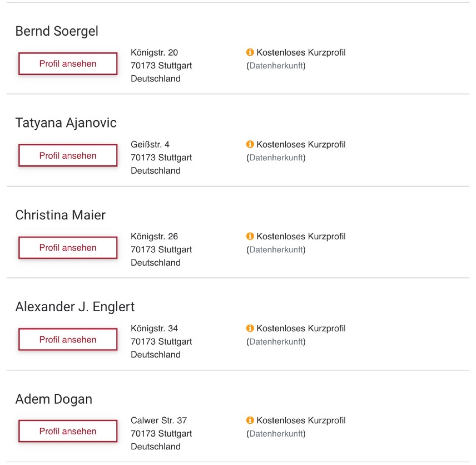476x465 pixels.
Task: Click info icon in Alexander J. Englert's entry
Action: point(250,328)
